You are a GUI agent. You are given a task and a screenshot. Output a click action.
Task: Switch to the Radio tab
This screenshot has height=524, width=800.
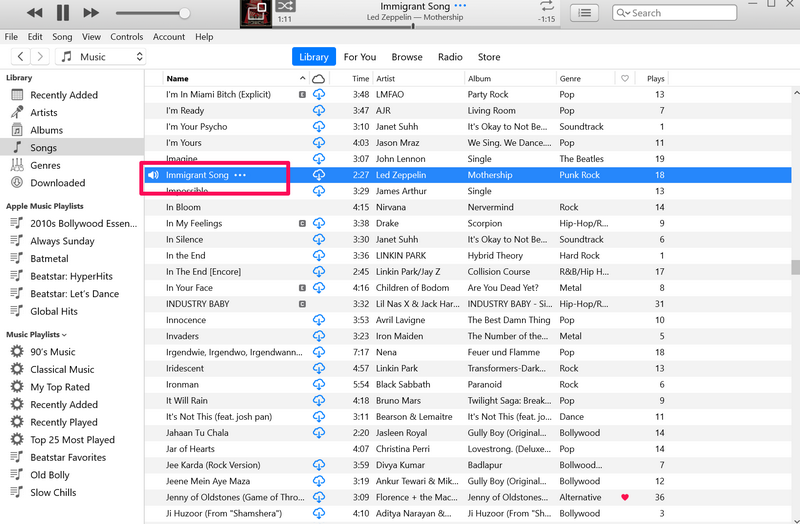pos(450,57)
